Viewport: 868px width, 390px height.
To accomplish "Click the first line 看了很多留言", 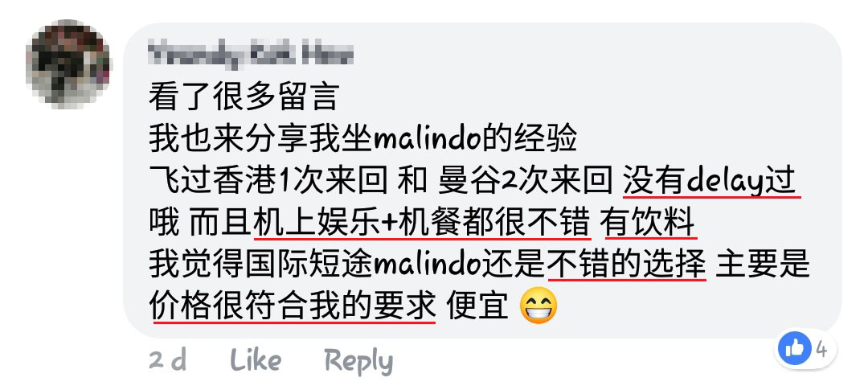I will click(x=243, y=97).
